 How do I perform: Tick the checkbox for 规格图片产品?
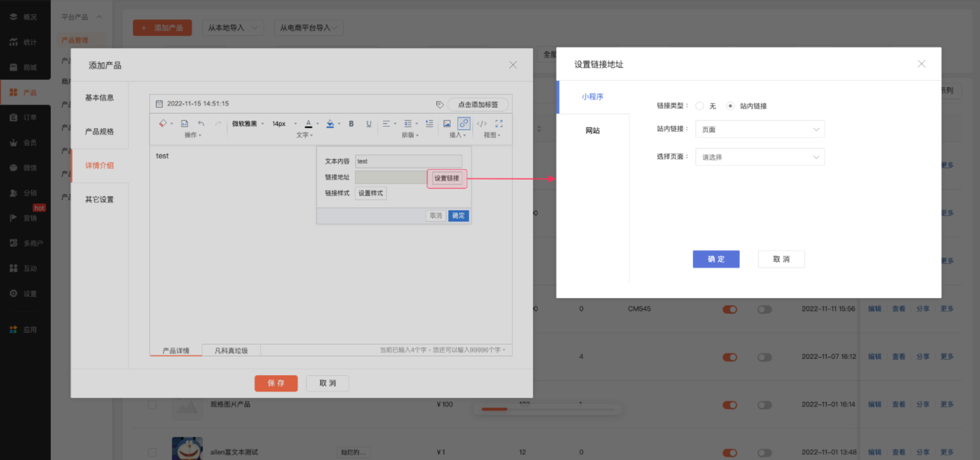pos(152,405)
